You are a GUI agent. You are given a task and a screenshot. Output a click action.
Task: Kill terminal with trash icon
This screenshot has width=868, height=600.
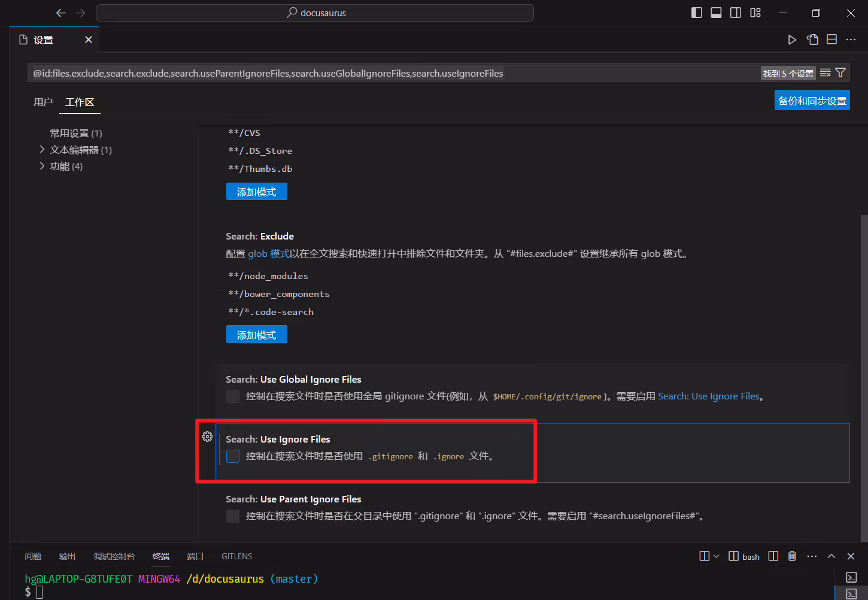click(x=792, y=556)
